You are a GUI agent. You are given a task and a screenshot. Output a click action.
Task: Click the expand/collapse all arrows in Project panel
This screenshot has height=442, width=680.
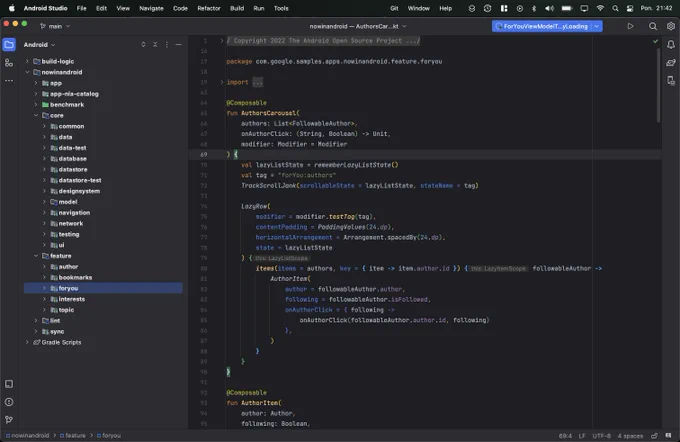point(143,45)
